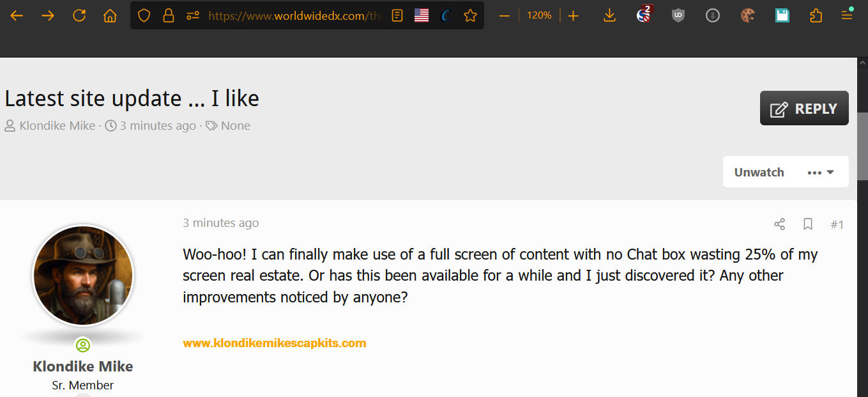Show site permissions icon in address bar

pos(193,15)
